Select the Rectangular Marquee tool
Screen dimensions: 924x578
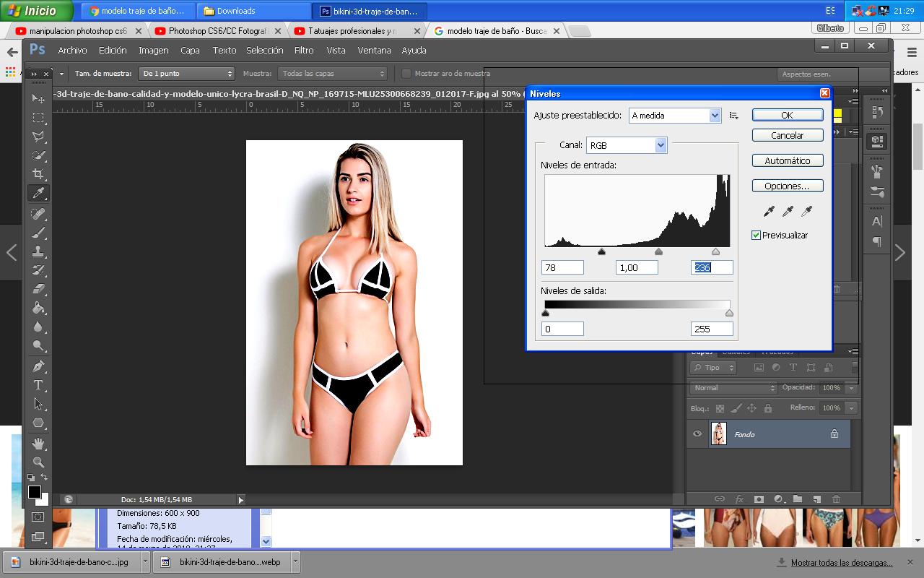click(38, 117)
